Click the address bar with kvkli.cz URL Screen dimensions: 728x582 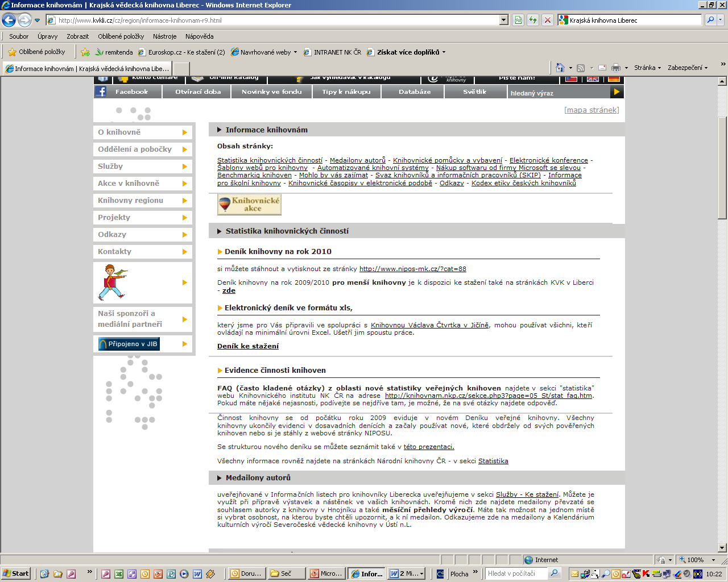pos(272,20)
